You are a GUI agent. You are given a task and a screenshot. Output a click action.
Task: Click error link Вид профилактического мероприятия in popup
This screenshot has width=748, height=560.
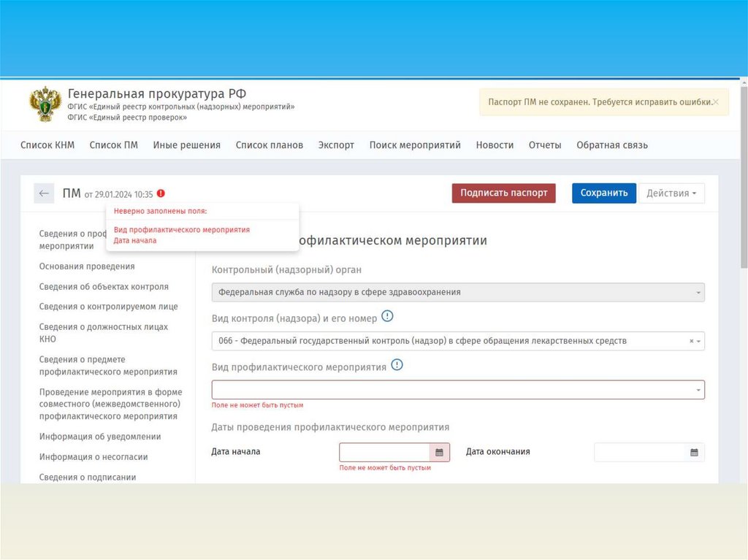tap(182, 229)
